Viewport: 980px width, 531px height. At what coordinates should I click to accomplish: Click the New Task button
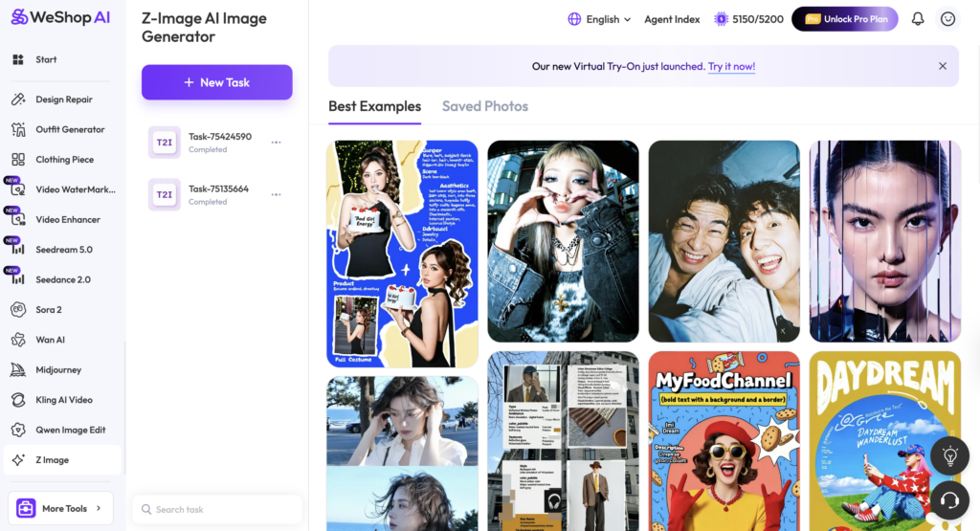coord(217,82)
